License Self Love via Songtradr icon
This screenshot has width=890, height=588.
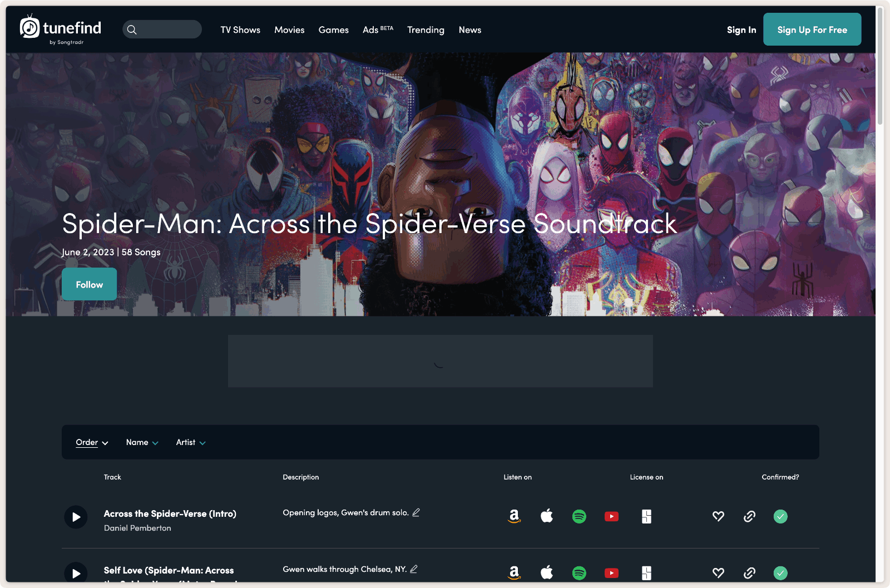[646, 573]
